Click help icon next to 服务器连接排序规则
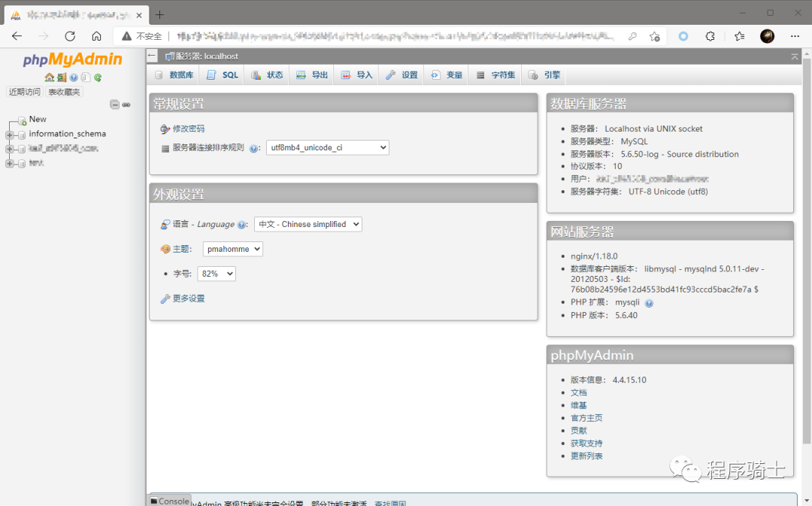 pyautogui.click(x=253, y=148)
